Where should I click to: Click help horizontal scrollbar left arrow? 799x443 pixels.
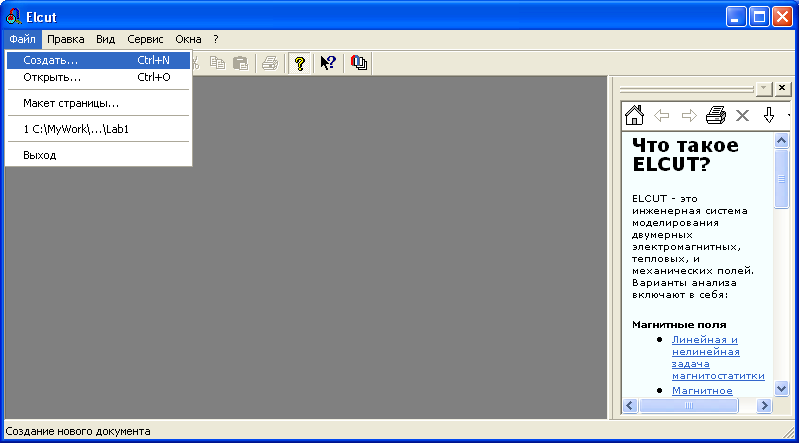click(630, 406)
